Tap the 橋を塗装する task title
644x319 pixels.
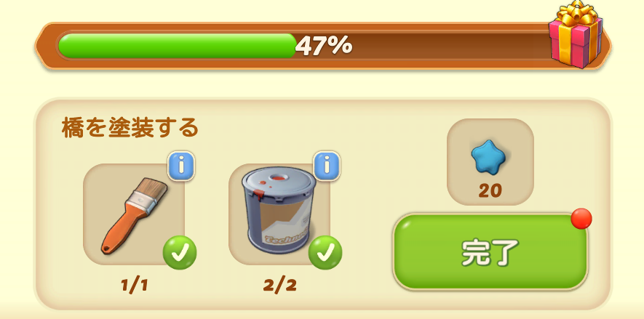[x=130, y=128]
